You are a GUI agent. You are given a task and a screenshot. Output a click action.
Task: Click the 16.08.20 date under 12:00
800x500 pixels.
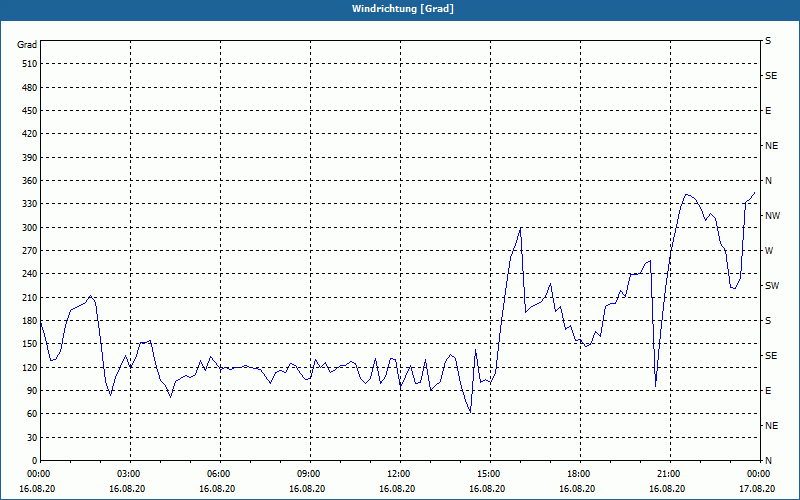coord(397,488)
